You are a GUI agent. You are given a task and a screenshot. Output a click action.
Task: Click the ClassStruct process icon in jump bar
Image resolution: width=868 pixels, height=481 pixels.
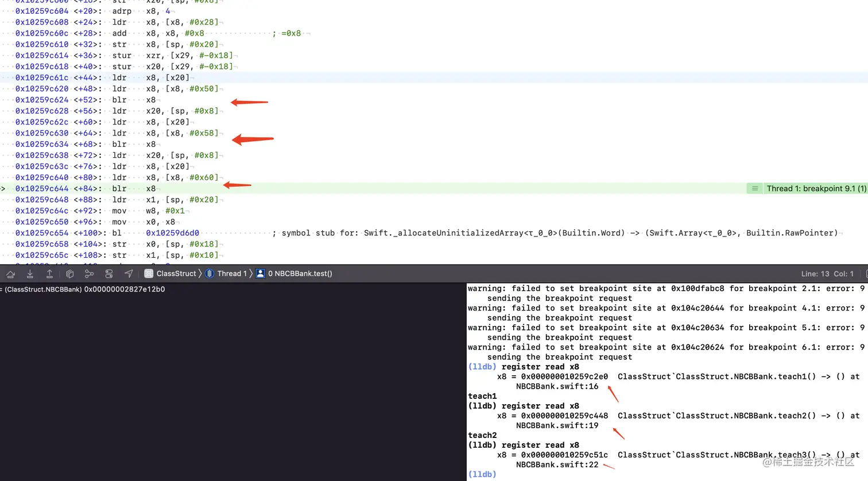click(x=149, y=274)
